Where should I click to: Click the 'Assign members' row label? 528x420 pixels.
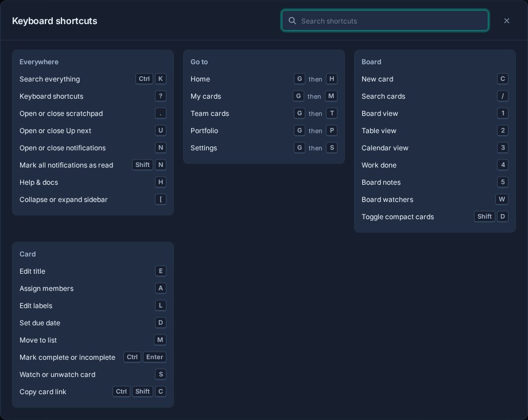[46, 289]
